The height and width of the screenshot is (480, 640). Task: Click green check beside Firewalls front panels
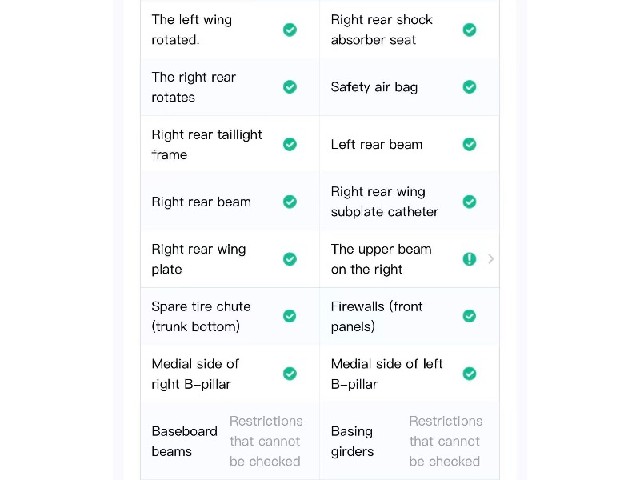click(469, 316)
